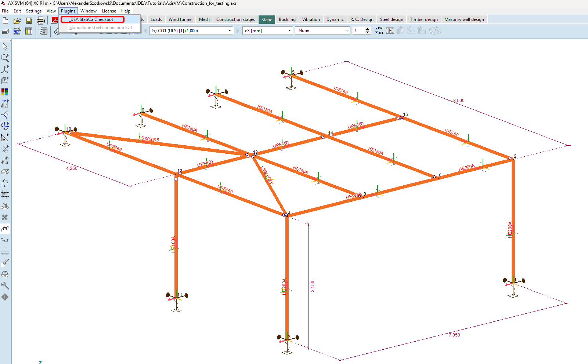
Task: Switch to the Mesh tab
Action: click(204, 19)
